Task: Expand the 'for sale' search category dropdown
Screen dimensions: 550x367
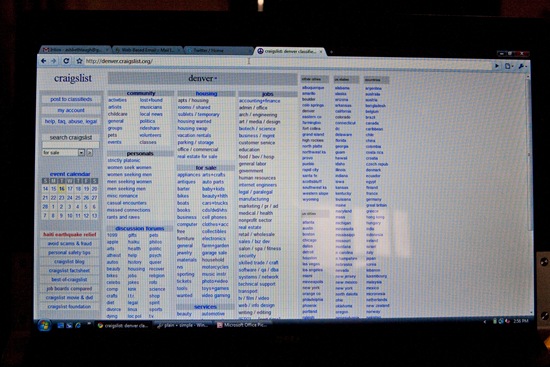Action: coord(63,153)
